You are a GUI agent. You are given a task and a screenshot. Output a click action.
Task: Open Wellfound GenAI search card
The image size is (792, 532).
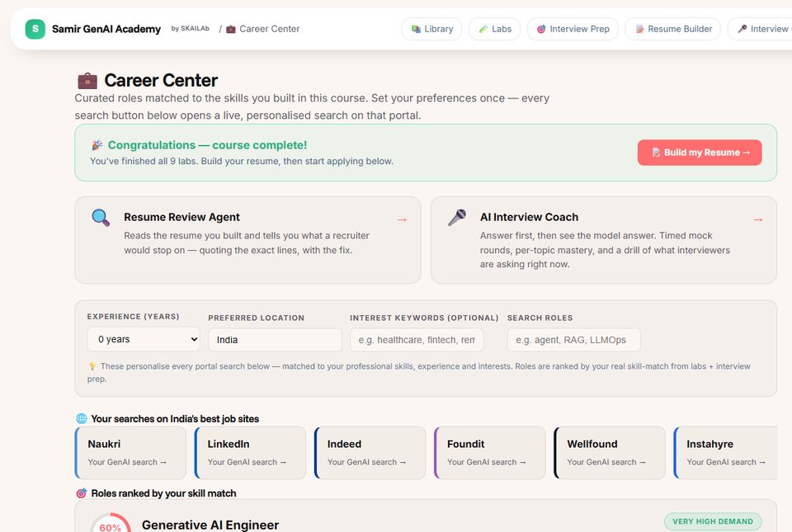610,453
